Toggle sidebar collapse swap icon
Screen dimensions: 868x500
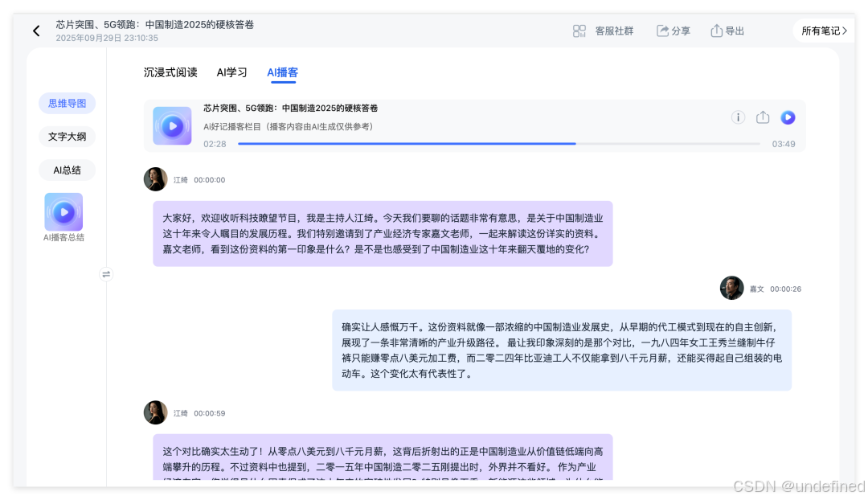pos(106,274)
